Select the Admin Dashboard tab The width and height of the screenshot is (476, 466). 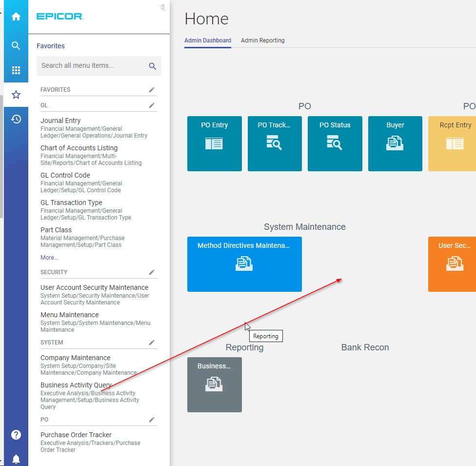(x=208, y=41)
